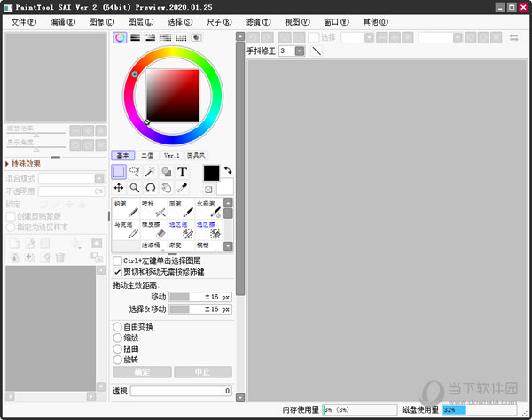Choose the 选区笔 selection pen

[181, 229]
